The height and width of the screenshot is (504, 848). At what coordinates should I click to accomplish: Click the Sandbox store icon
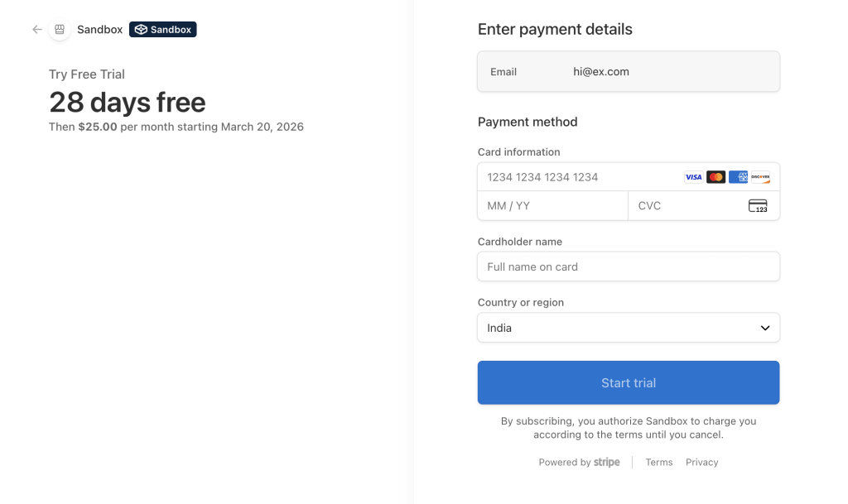[x=60, y=30]
